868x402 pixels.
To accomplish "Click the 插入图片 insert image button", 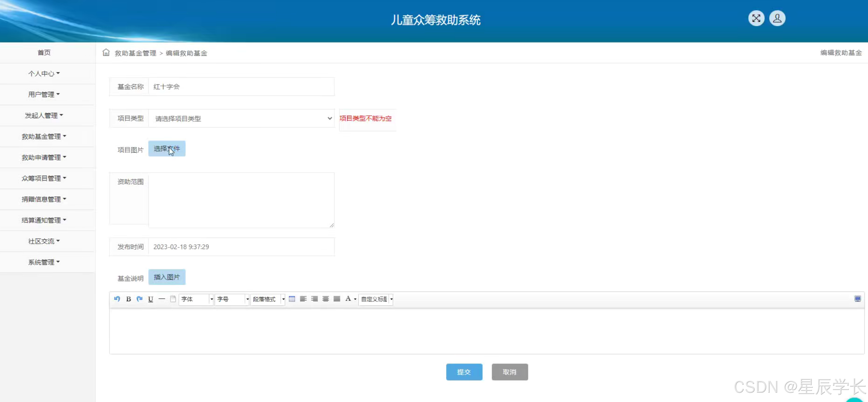I will [167, 277].
